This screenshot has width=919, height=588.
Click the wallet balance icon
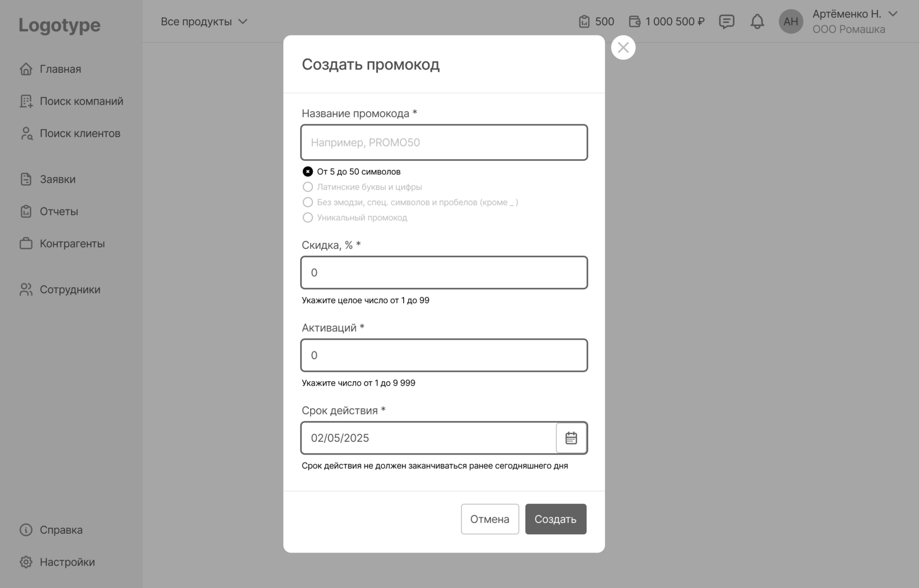click(x=635, y=21)
